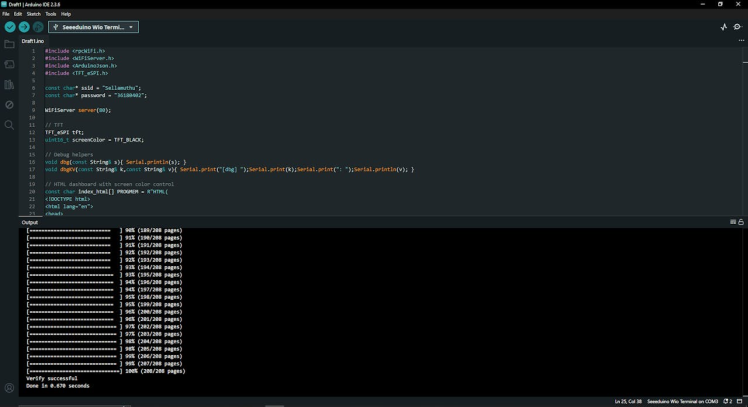Click the // Debug helpers comment line

pos(69,155)
